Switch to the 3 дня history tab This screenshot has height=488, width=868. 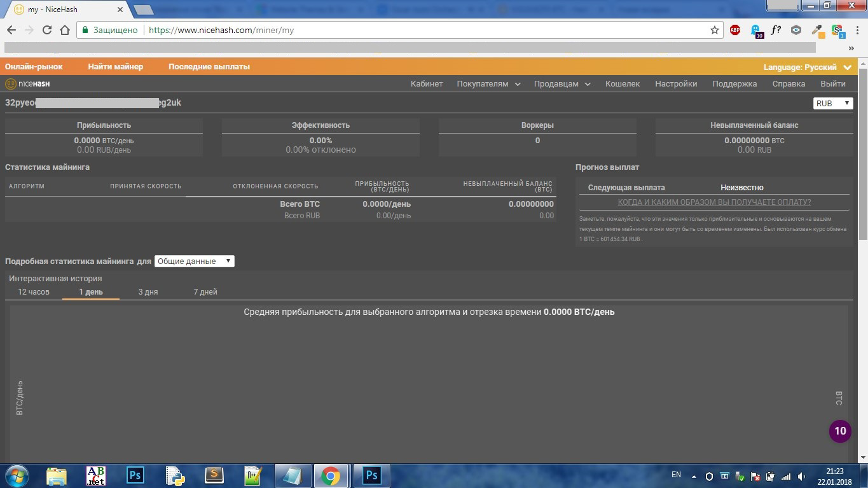[x=148, y=292]
